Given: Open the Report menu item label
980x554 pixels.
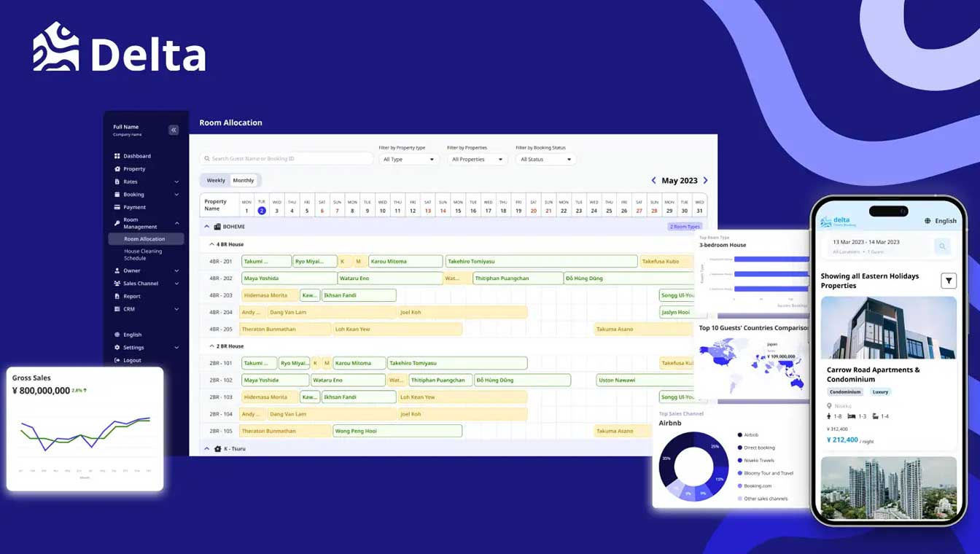Looking at the screenshot, I should coord(132,297).
